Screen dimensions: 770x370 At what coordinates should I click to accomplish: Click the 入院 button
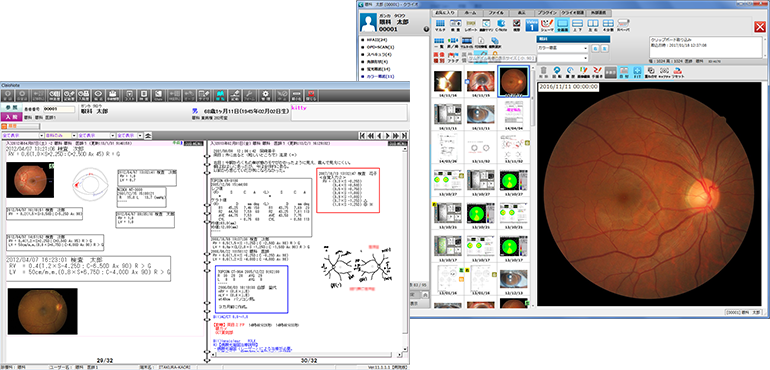[x=11, y=116]
